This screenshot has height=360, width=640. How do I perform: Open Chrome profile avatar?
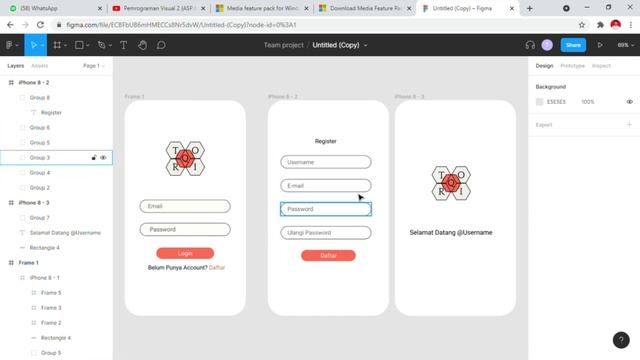pos(616,25)
